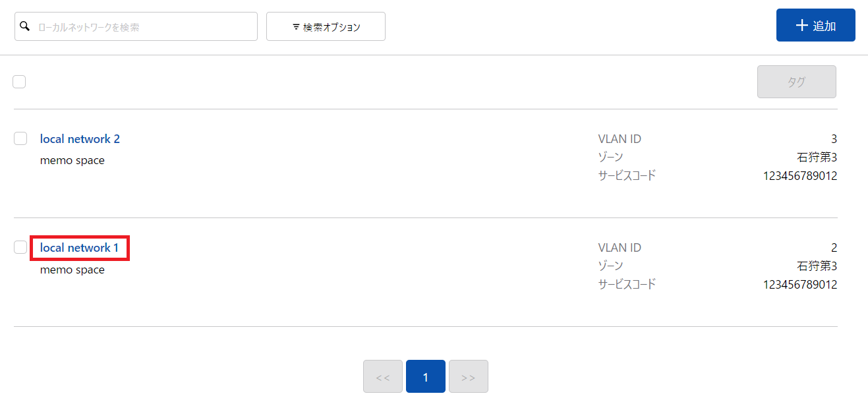The height and width of the screenshot is (404, 868).
Task: Click the 追加 add button
Action: point(816,25)
